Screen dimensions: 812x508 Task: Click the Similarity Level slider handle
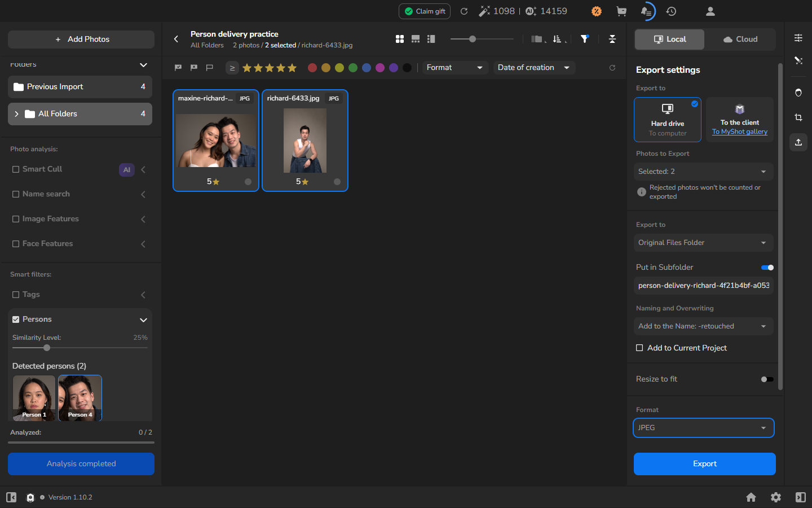47,348
